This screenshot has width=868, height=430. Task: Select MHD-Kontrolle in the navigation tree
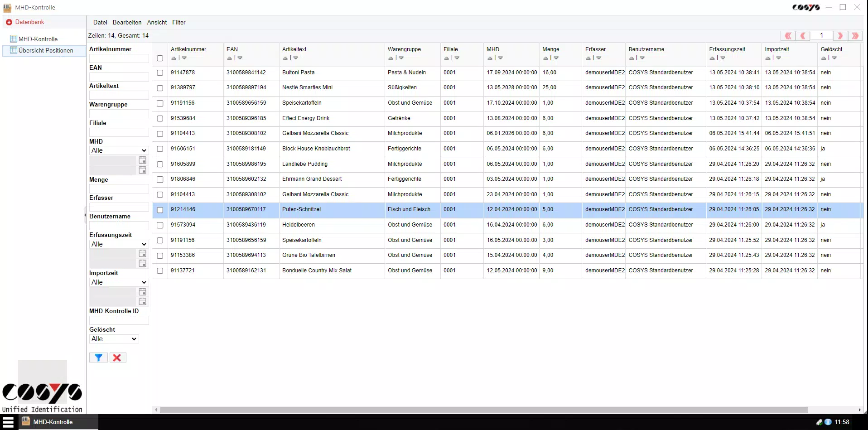point(38,39)
